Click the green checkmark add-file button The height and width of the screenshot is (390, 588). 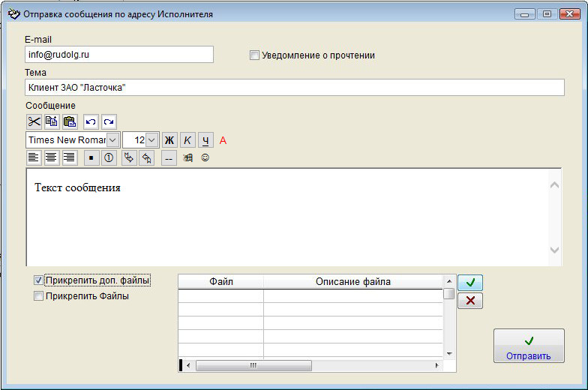tap(470, 283)
